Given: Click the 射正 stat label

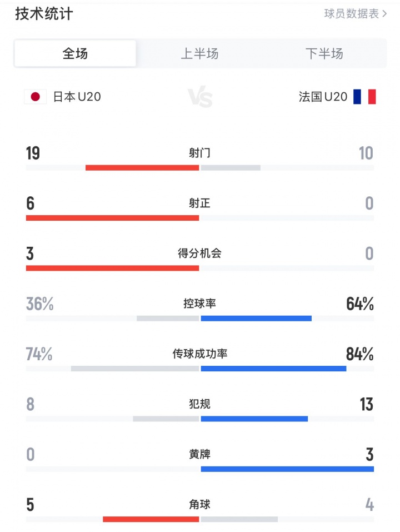Looking at the screenshot, I should (199, 203).
